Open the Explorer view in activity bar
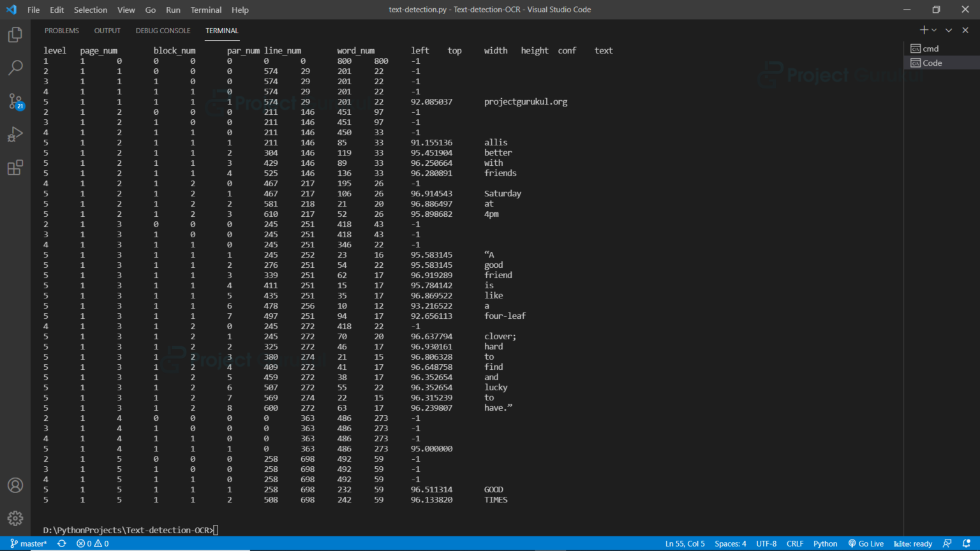This screenshot has height=551, width=980. click(x=15, y=34)
